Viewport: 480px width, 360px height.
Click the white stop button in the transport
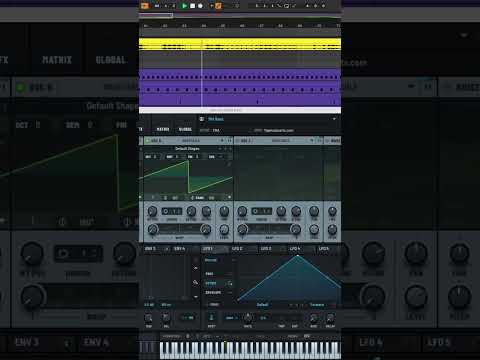point(193,6)
